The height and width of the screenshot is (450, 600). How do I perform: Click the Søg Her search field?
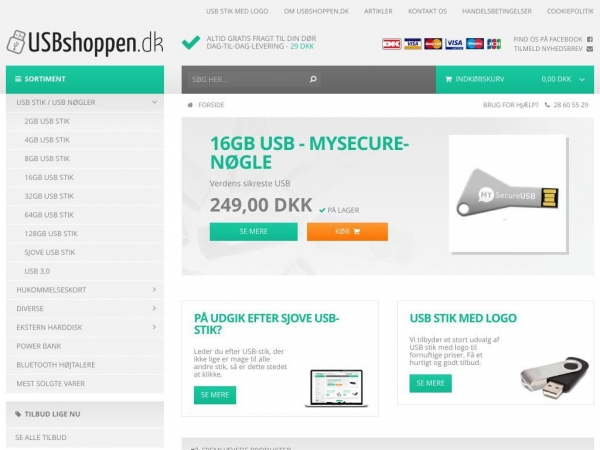249,80
